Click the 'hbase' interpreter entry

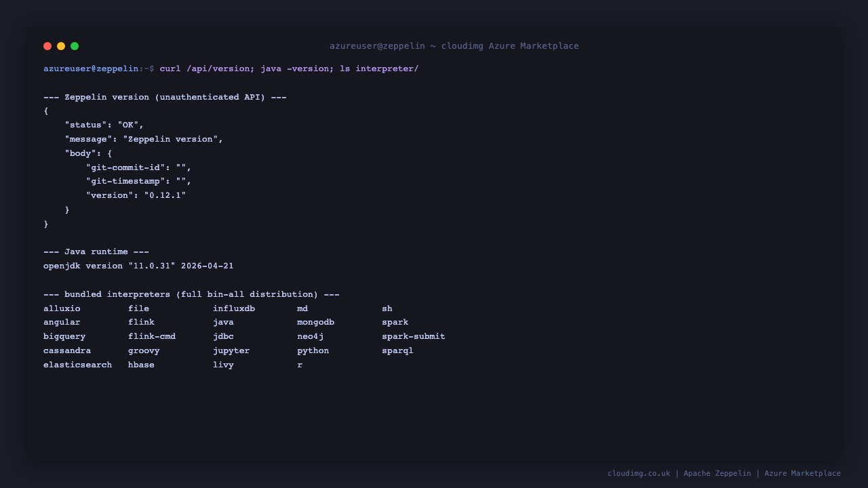point(141,365)
